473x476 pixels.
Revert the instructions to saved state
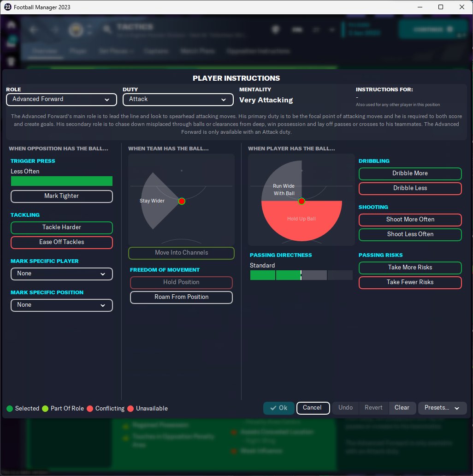[373, 408]
